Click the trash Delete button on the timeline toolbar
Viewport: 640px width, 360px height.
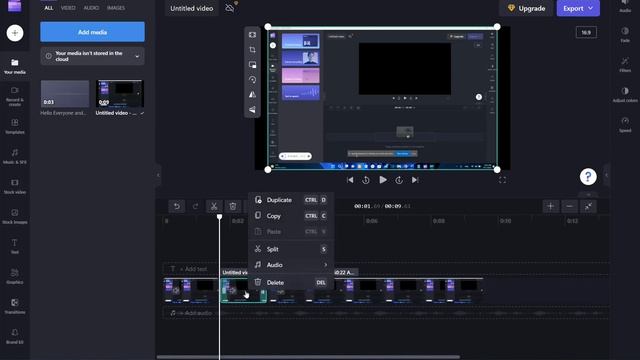click(233, 206)
